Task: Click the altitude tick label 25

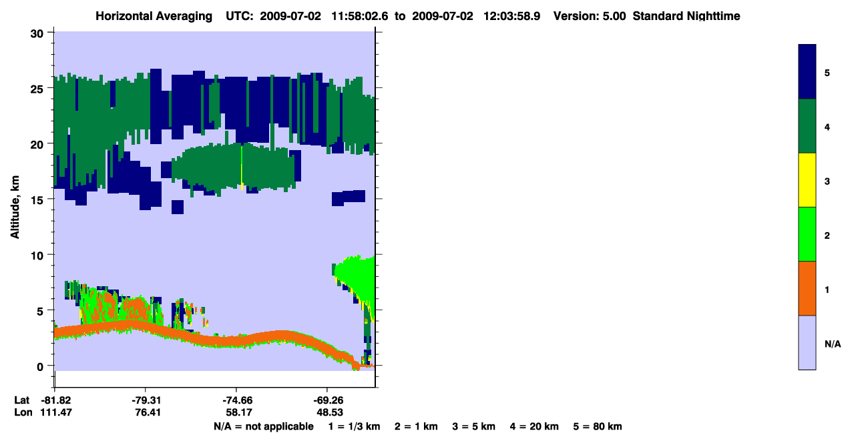Action: 39,89
